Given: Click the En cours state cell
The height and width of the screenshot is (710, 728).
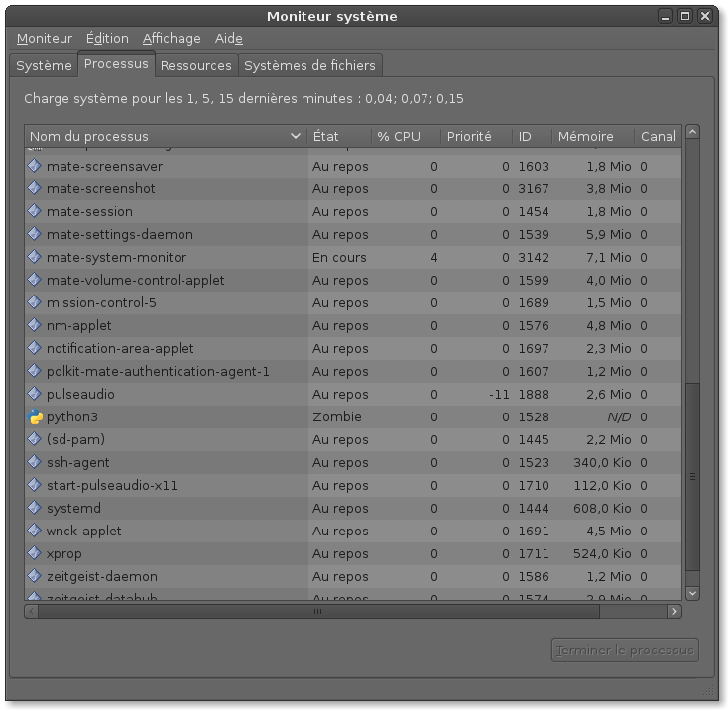Looking at the screenshot, I should click(339, 257).
